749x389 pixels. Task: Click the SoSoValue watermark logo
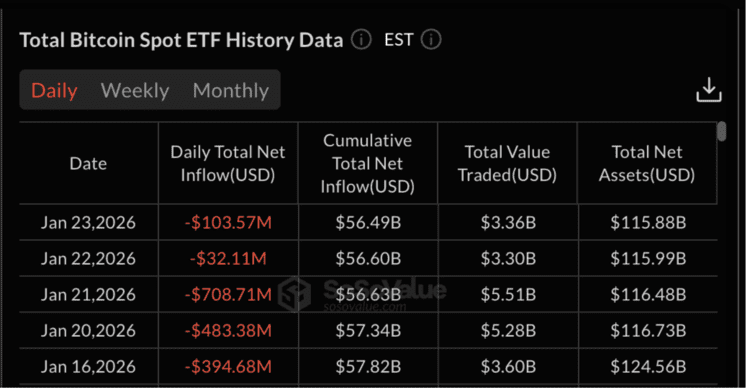(295, 294)
